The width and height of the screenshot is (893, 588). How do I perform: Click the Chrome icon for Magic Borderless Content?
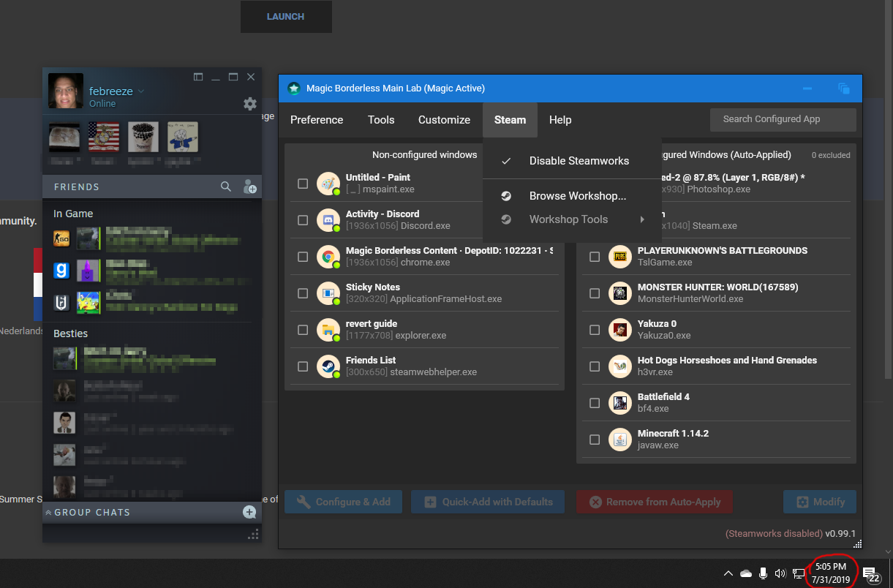328,257
